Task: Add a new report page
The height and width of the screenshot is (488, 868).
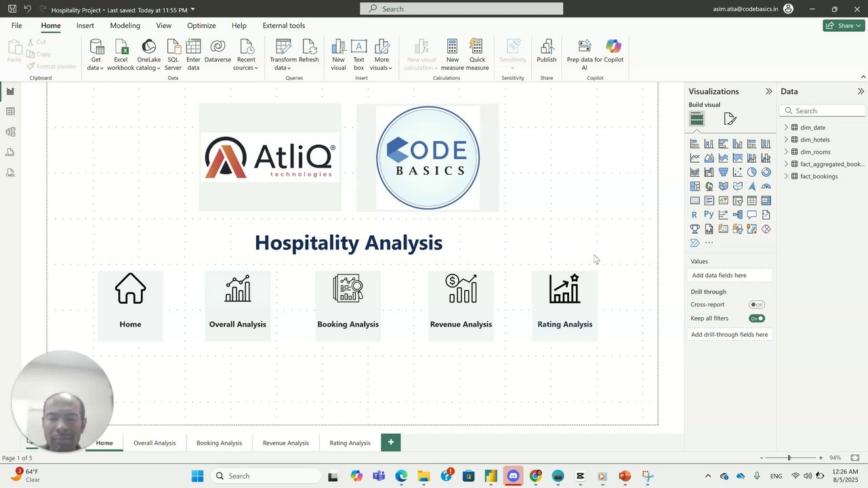Action: (391, 443)
